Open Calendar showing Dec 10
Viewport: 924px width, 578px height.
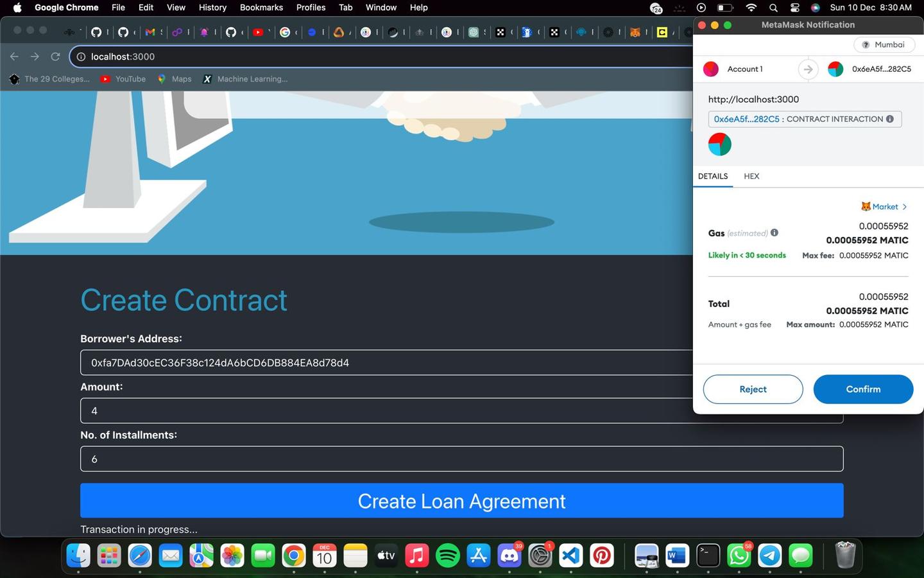pos(325,556)
